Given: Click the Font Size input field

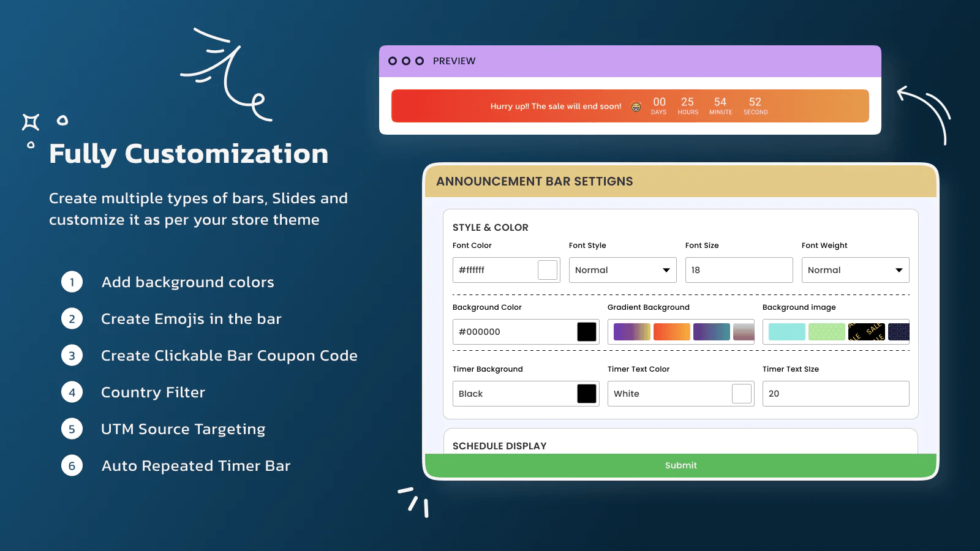Looking at the screenshot, I should 739,270.
